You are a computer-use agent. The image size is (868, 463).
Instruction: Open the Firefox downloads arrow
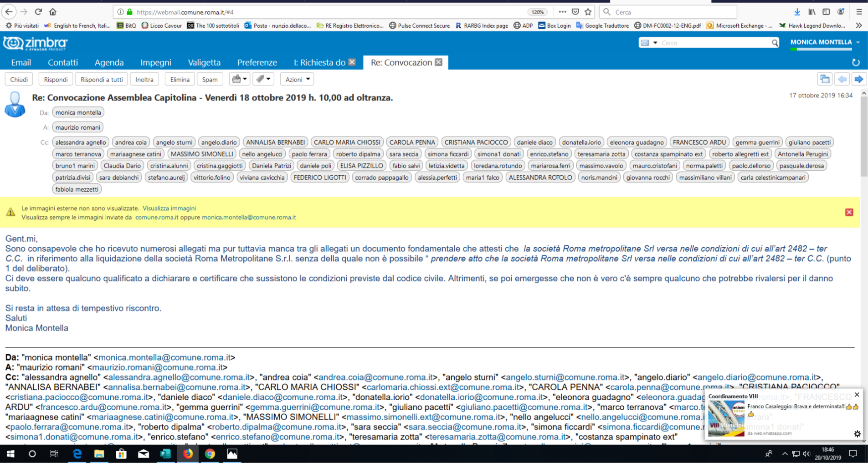coord(797,12)
